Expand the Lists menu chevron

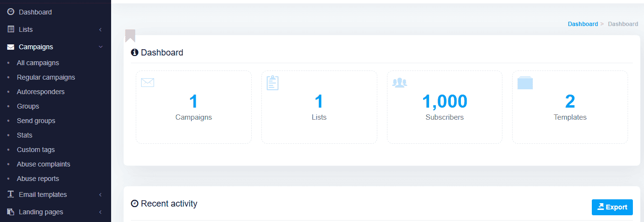tap(100, 29)
